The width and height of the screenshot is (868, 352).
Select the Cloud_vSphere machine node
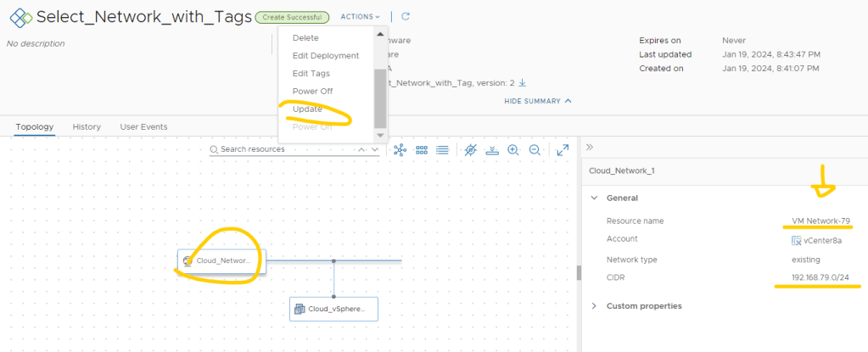(x=333, y=309)
